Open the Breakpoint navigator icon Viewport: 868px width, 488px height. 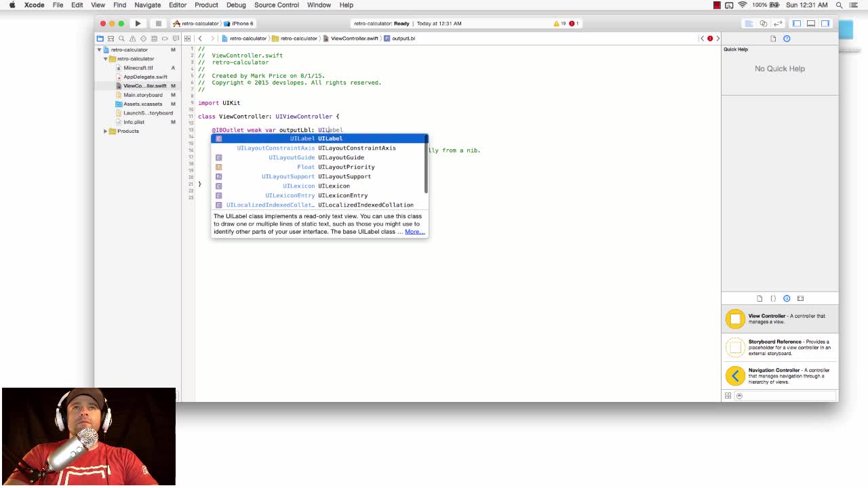165,38
